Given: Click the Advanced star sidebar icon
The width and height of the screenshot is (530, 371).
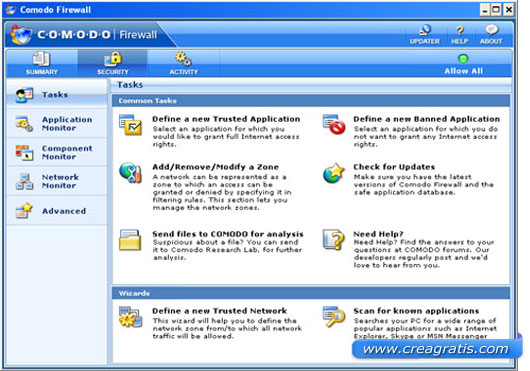Looking at the screenshot, I should (x=24, y=210).
